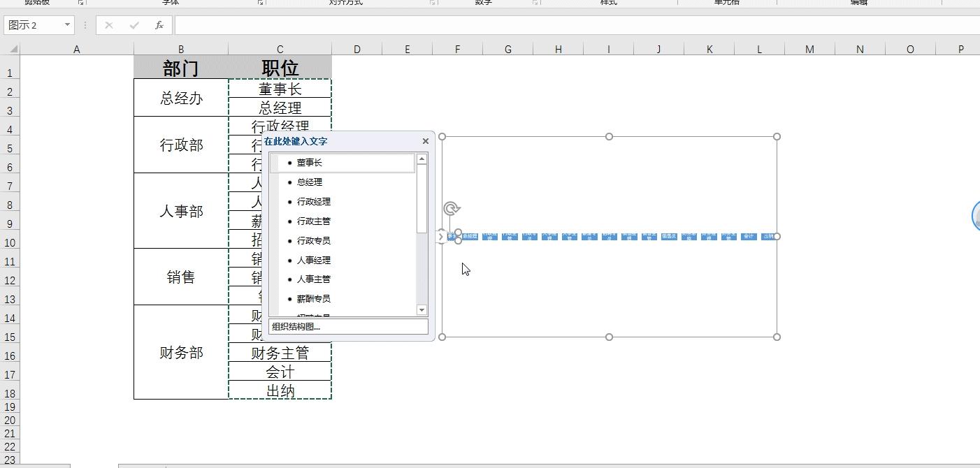
Task: Select the 薪酬专员 bullet in the text pane
Action: pyautogui.click(x=312, y=298)
